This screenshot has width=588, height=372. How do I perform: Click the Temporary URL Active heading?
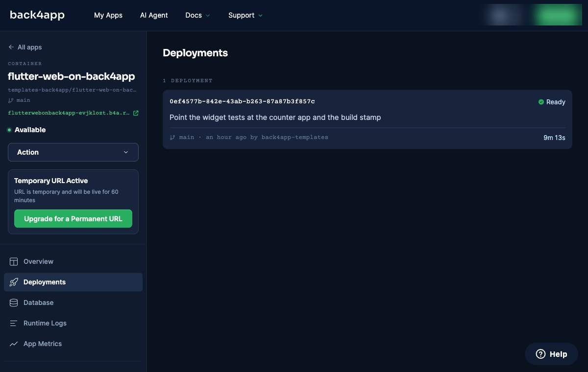point(51,181)
